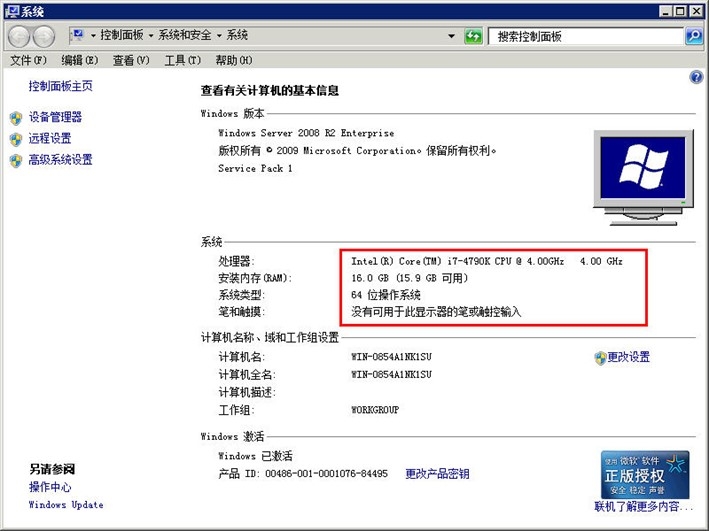
Task: Select the 版权所有 2009 Microsoft Corporation line
Action: pyautogui.click(x=357, y=151)
